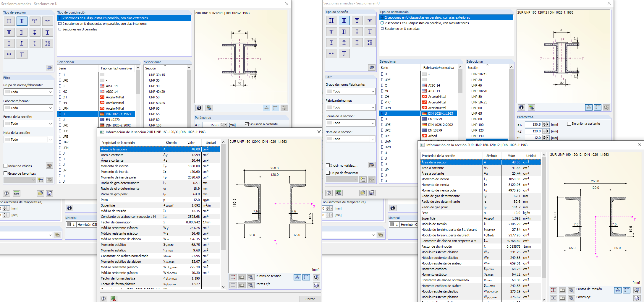Image resolution: width=644 pixels, height=302 pixels.
Task: Enable Incluir no válidas in right window
Action: pyautogui.click(x=328, y=165)
